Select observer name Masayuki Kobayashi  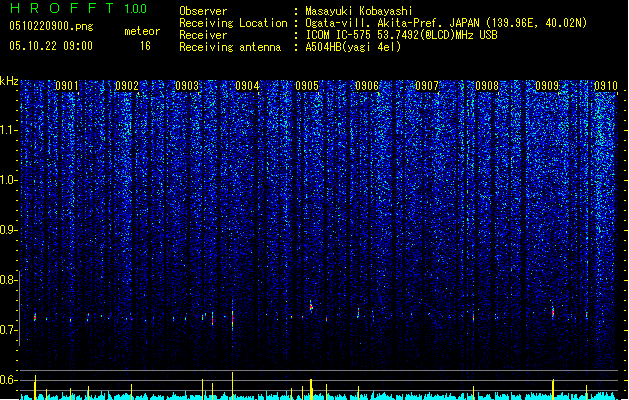click(x=359, y=11)
